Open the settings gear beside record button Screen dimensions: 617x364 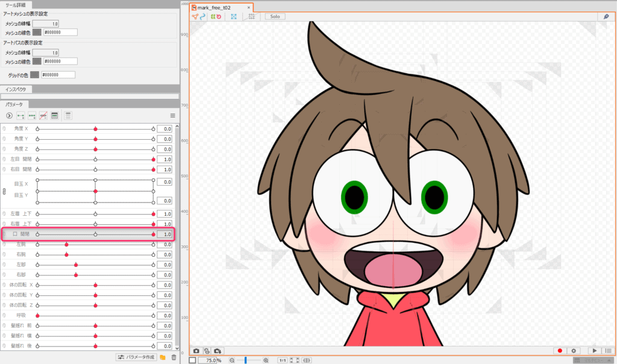(574, 351)
